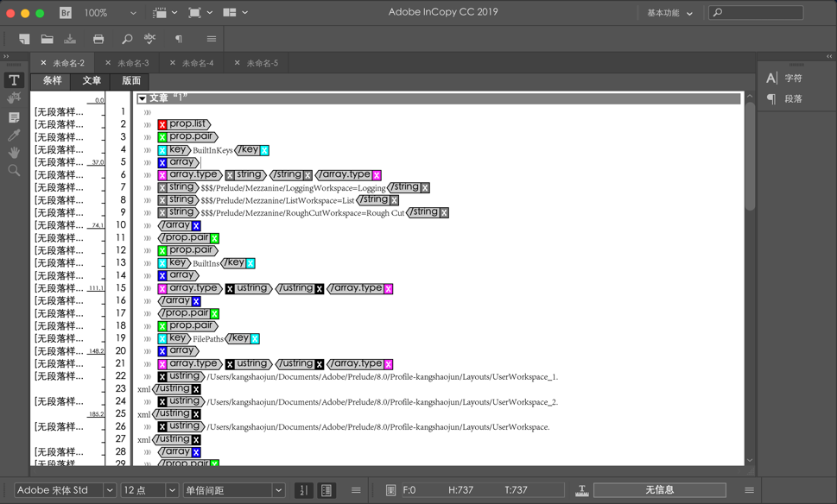Switch to 版面 layout view tab

click(130, 80)
